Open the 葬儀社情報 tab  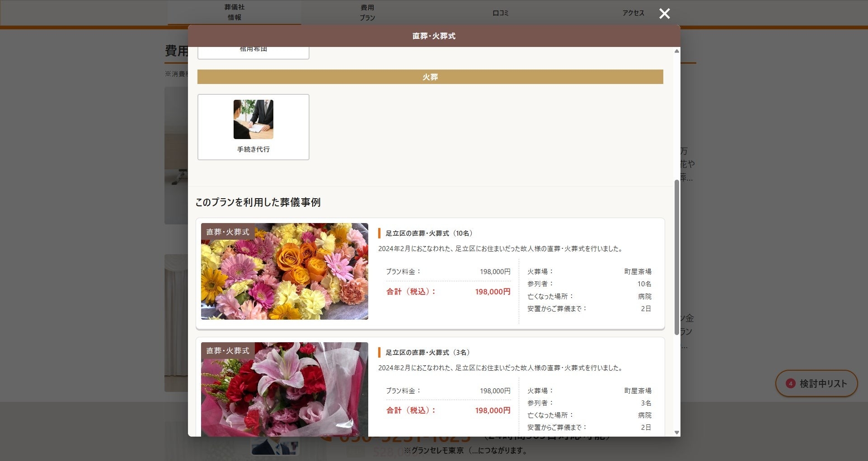click(x=235, y=12)
